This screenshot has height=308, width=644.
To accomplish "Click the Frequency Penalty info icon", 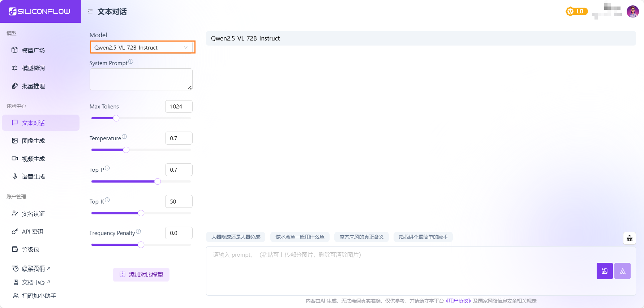I will tap(138, 231).
